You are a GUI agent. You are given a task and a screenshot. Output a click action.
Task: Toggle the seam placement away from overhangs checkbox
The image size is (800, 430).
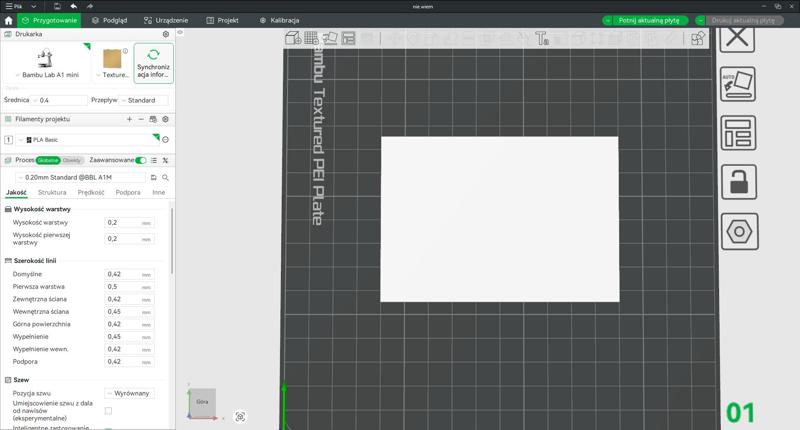pos(108,411)
